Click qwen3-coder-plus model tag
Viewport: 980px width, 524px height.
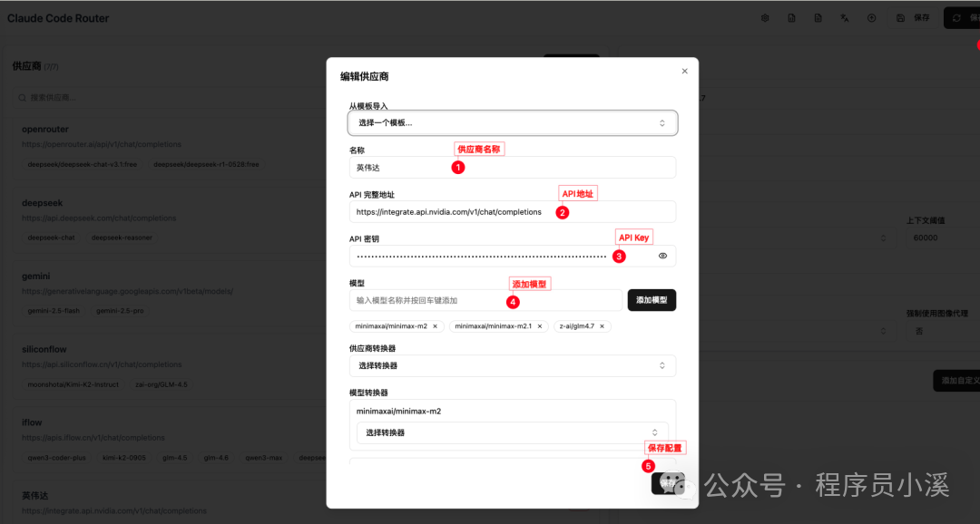(x=57, y=457)
